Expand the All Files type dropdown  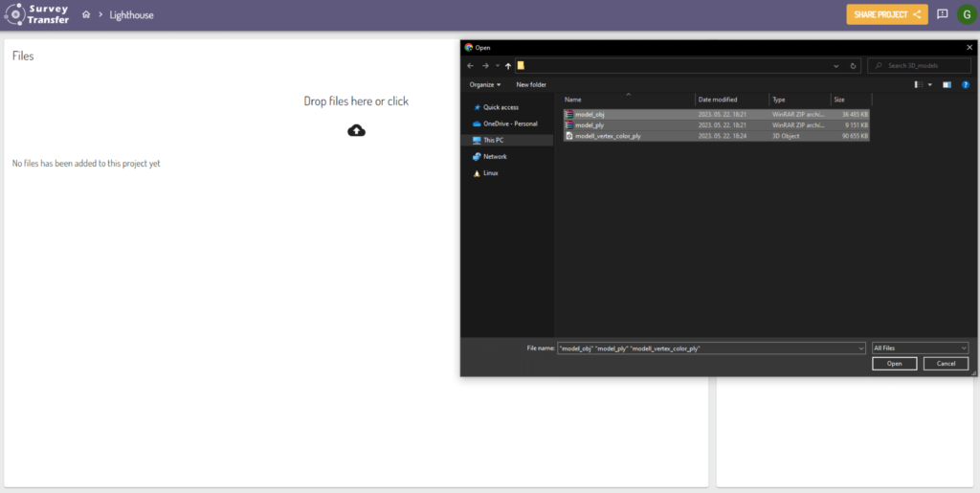coord(920,348)
